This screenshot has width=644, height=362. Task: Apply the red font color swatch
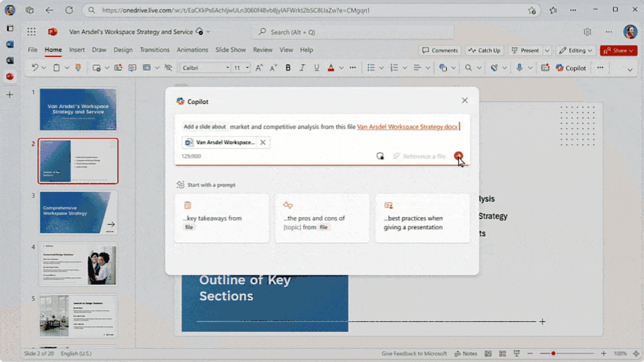tap(331, 68)
